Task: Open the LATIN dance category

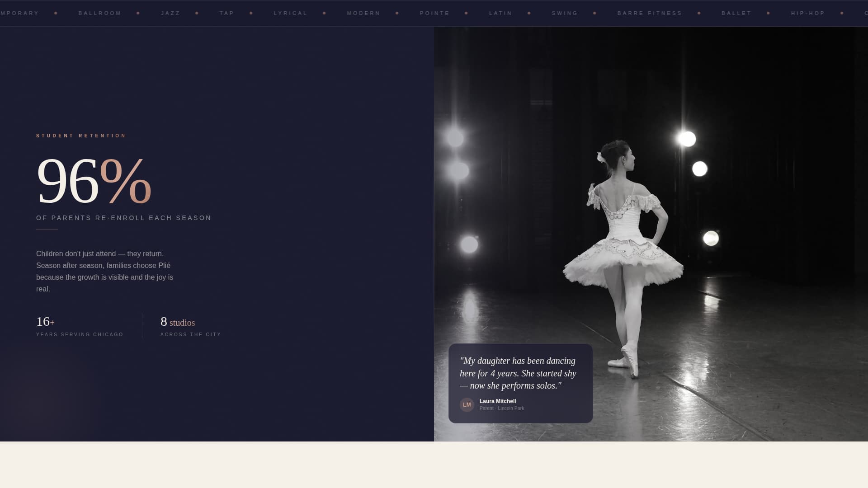Action: point(500,13)
